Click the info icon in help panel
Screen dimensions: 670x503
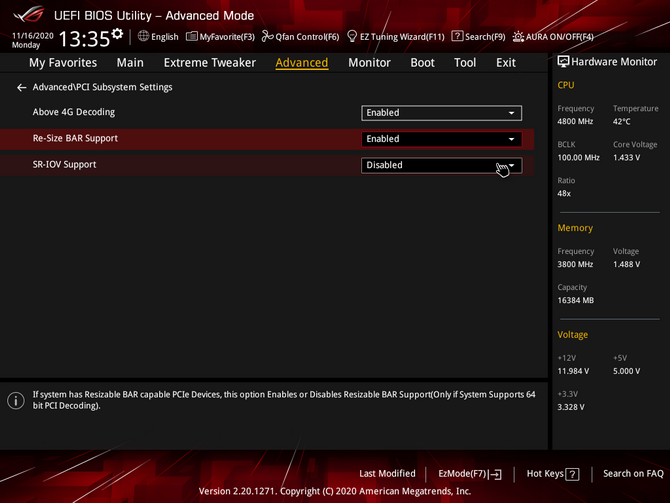[x=16, y=400]
